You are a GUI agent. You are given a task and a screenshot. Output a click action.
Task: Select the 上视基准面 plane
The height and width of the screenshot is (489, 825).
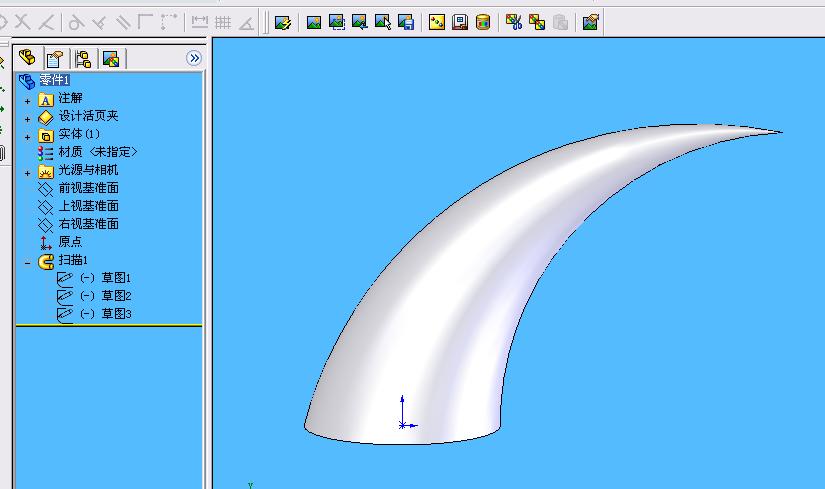tap(88, 206)
